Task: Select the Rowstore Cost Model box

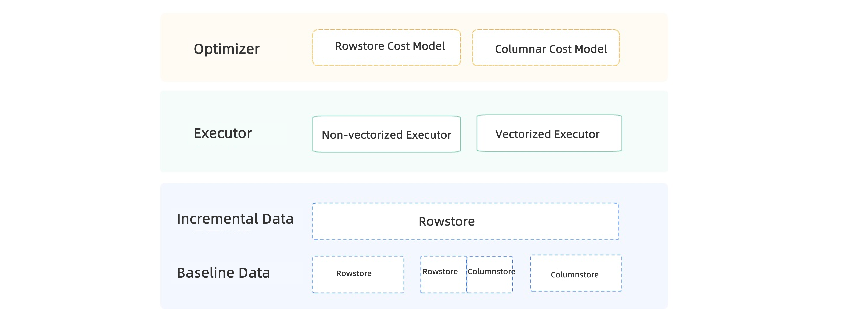Action: tap(386, 47)
